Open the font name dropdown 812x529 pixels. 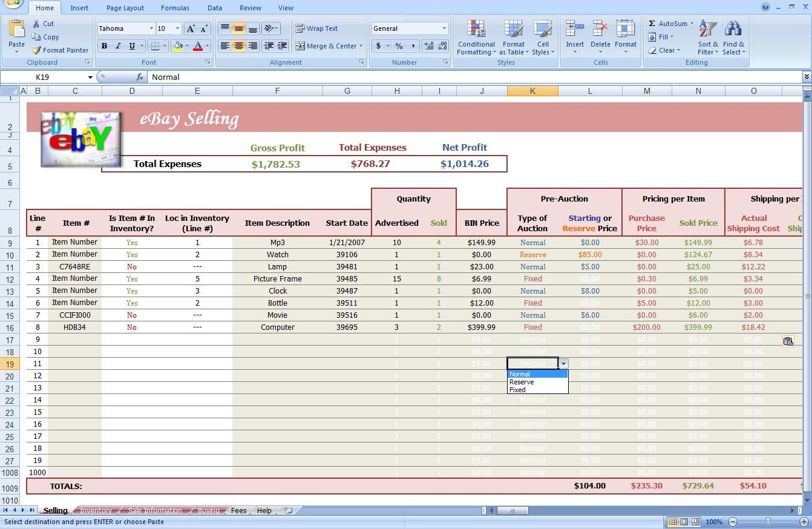pos(151,28)
